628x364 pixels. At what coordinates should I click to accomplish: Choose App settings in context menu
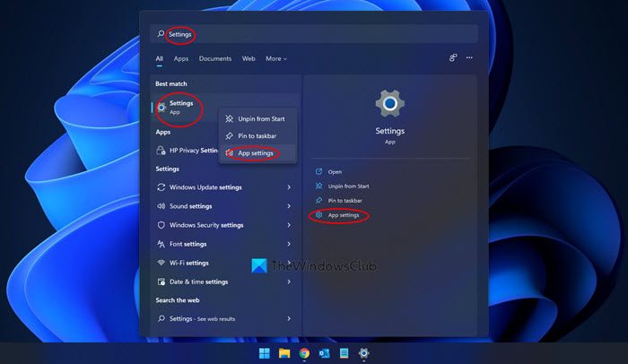pyautogui.click(x=258, y=153)
